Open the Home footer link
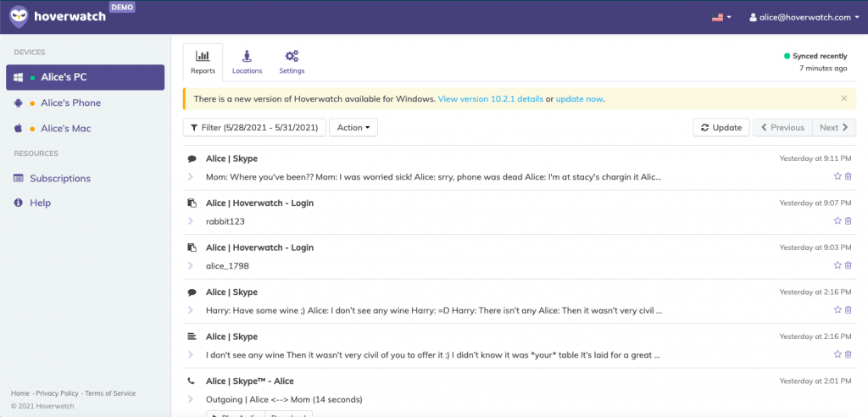 [x=20, y=393]
